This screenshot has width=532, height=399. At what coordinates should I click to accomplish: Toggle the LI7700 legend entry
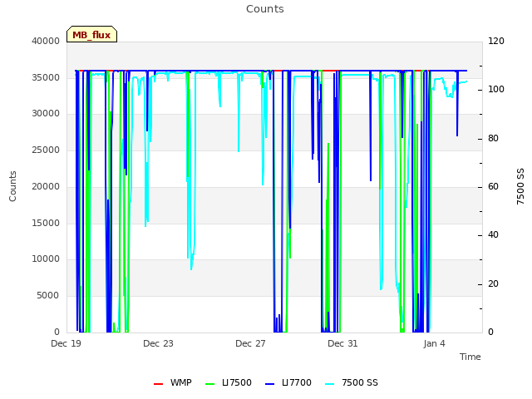[288, 382]
